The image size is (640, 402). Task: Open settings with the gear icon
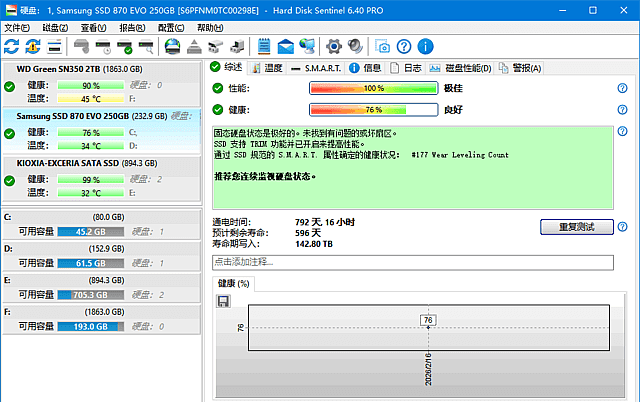click(x=333, y=47)
